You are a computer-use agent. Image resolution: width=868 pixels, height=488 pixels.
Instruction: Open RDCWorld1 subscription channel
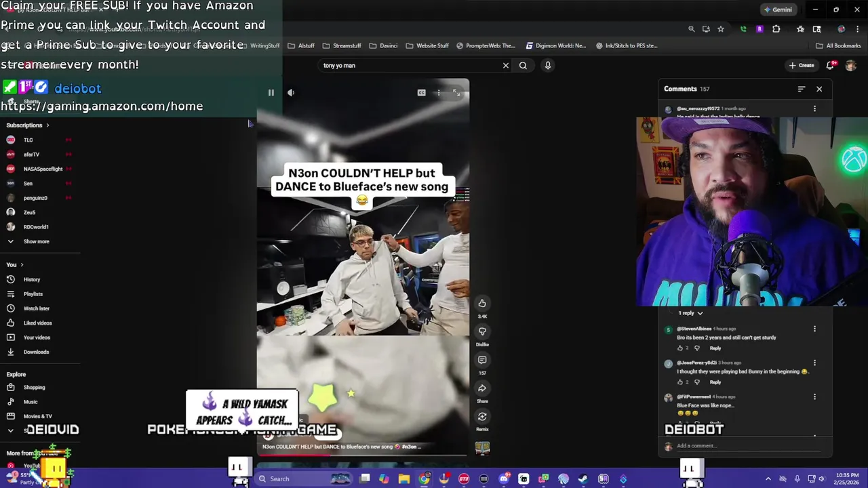(x=37, y=227)
